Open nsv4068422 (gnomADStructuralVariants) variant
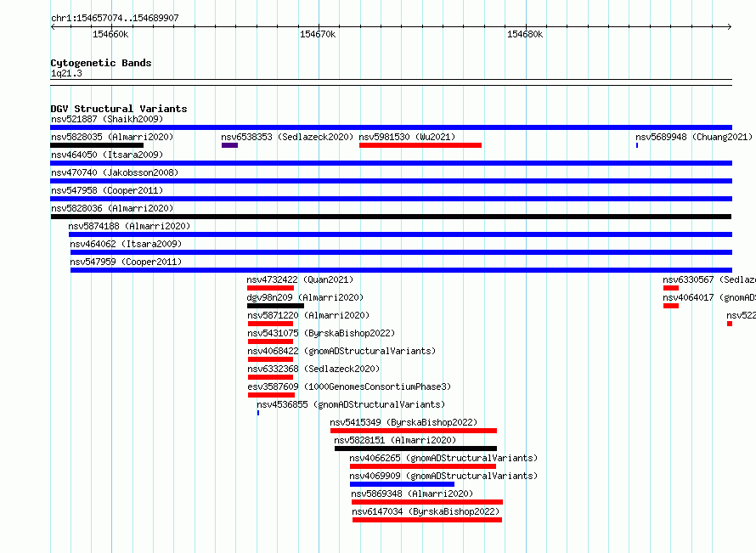This screenshot has width=756, height=553. coord(341,351)
